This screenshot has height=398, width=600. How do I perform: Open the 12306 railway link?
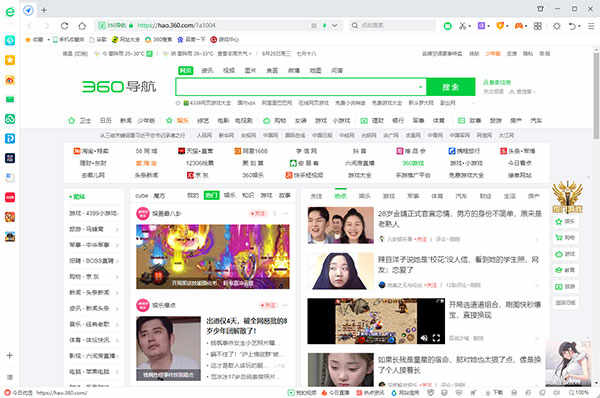(200, 163)
